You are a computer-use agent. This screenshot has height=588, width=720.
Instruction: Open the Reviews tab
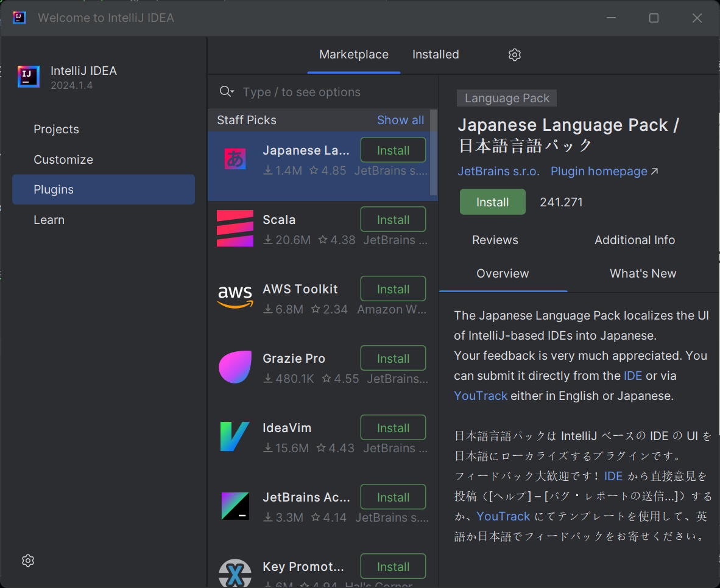point(495,240)
